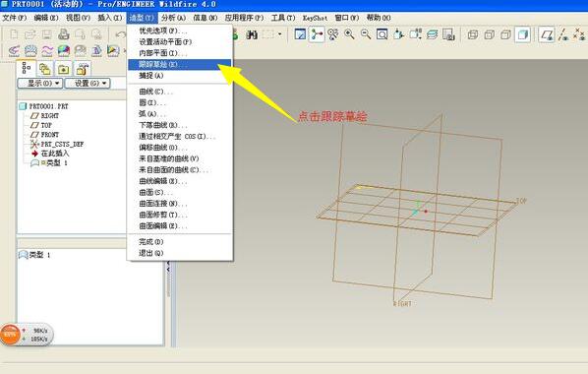This screenshot has width=588, height=374.
Task: Click the Open file folder icon
Action: click(30, 34)
